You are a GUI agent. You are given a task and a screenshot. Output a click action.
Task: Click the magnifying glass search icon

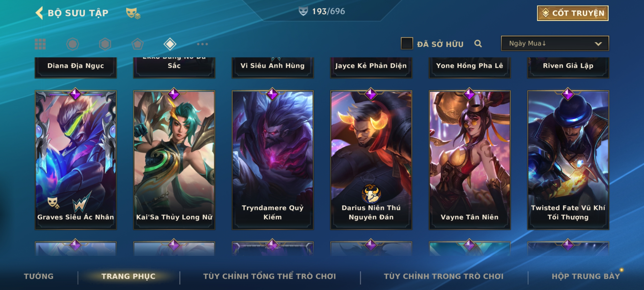(x=478, y=44)
